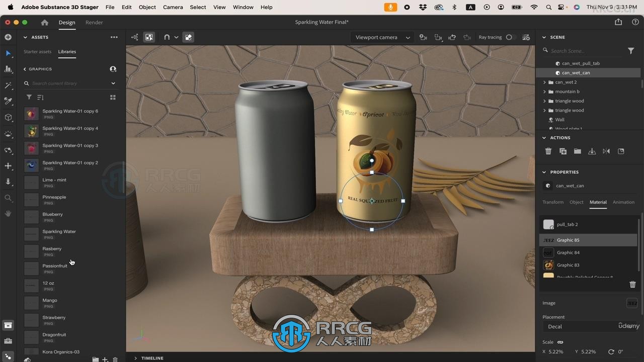Switch to the Render tab
This screenshot has width=644, height=362.
click(94, 23)
